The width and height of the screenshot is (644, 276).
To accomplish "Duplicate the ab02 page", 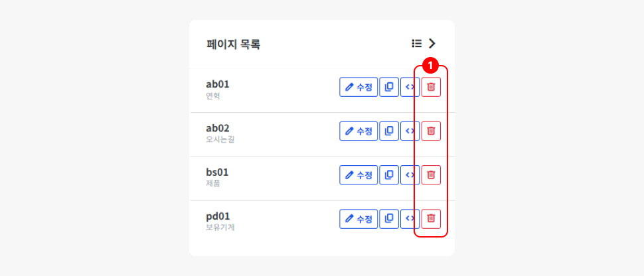I will [x=389, y=131].
